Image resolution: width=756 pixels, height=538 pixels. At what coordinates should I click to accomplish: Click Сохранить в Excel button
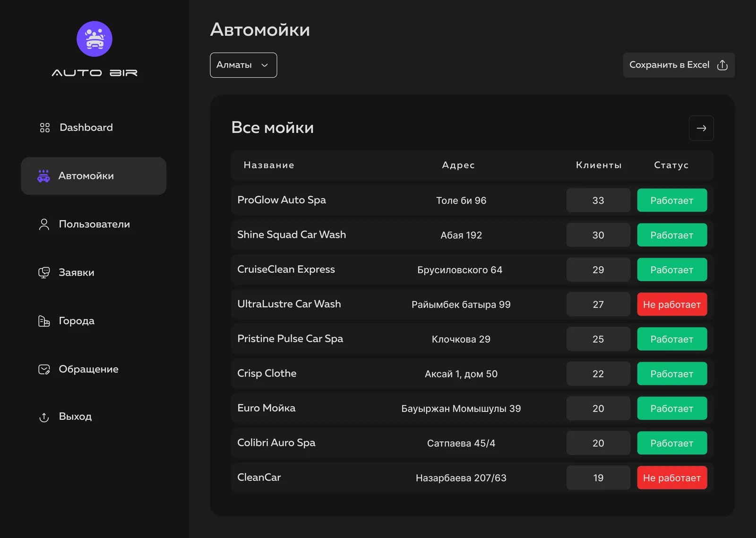click(679, 65)
